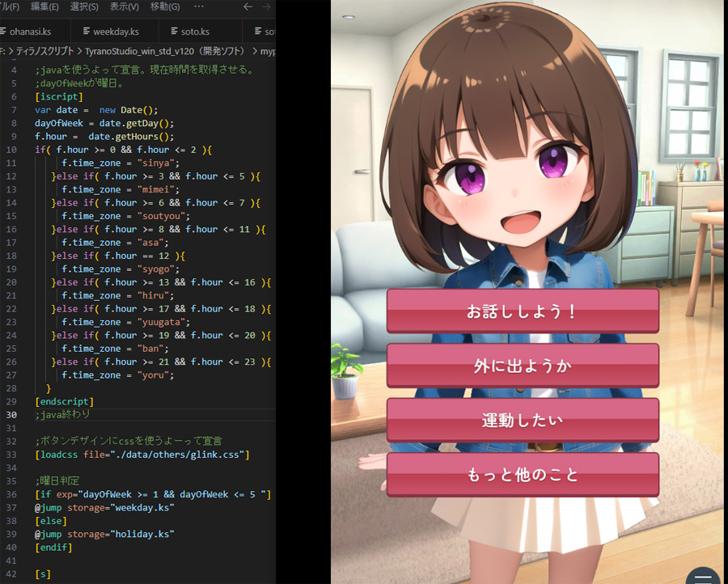Switch to the weekday.ks tab
The image size is (728, 584).
[115, 32]
